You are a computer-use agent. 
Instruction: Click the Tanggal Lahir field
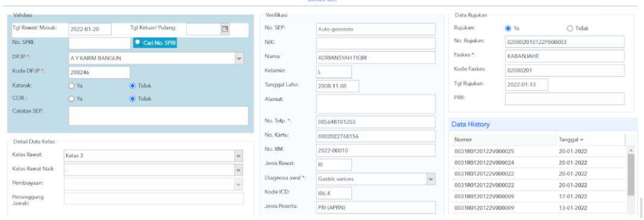click(x=337, y=86)
